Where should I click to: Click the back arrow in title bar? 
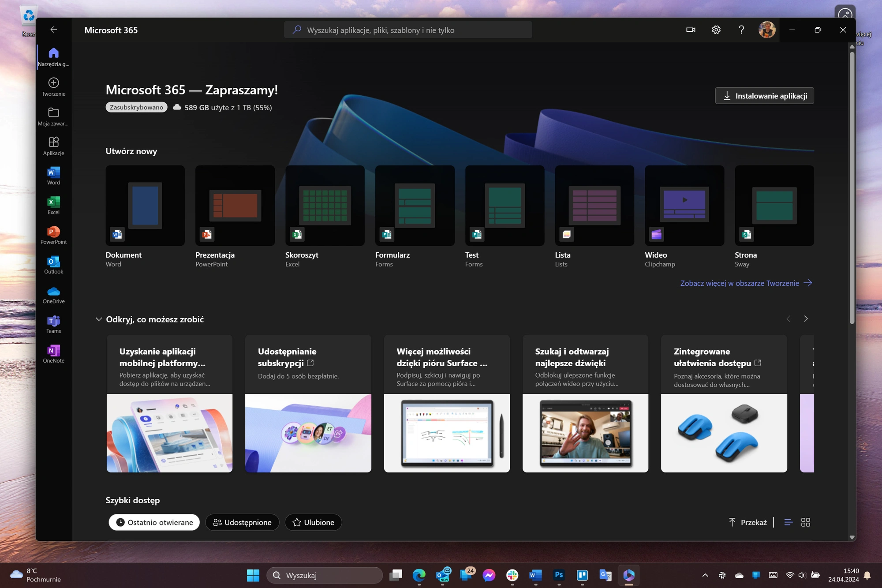pos(53,30)
